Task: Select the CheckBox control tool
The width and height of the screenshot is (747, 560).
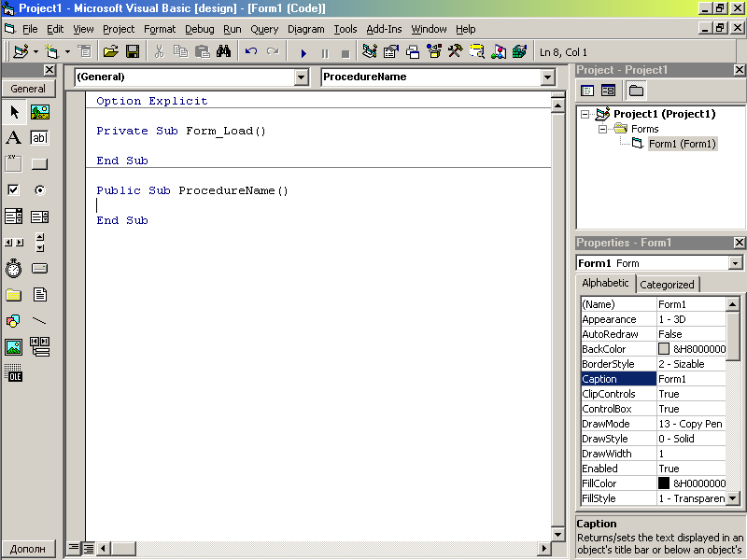Action: 13,190
